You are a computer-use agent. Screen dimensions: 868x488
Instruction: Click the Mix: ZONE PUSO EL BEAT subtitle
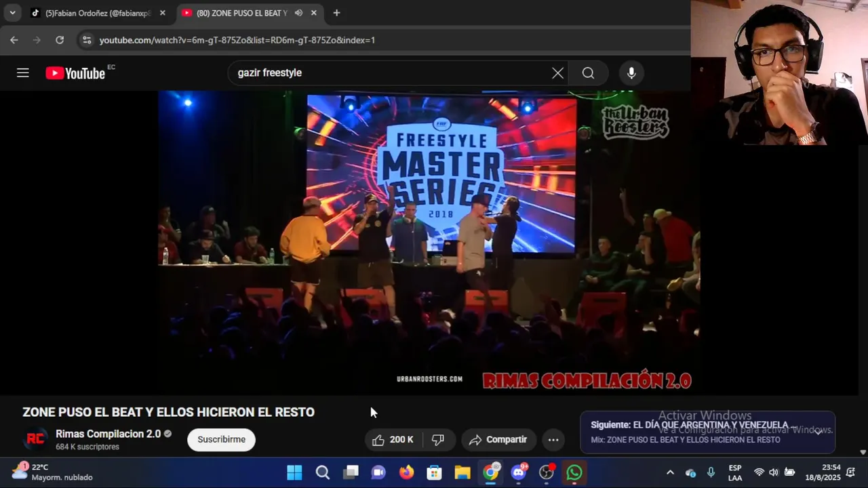pos(685,440)
